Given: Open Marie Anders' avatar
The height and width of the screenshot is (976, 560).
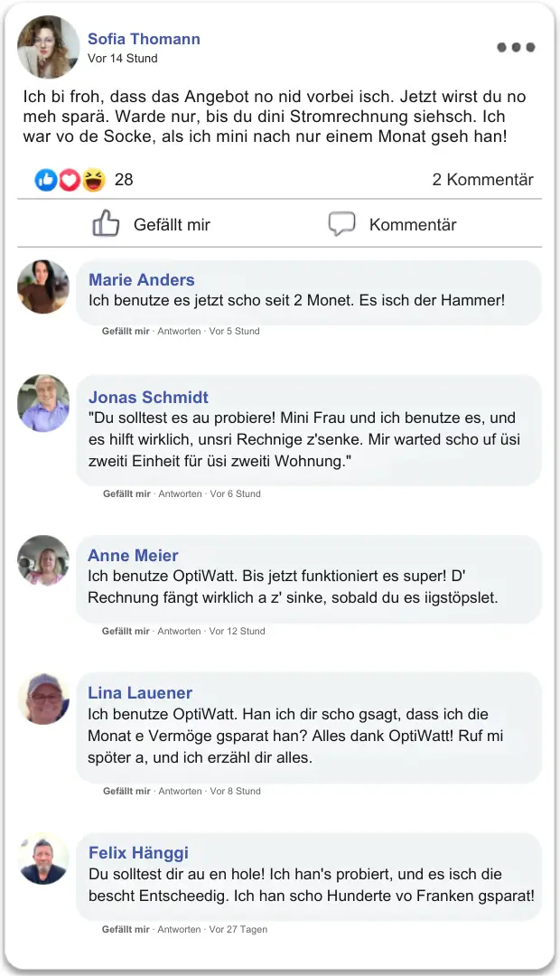Looking at the screenshot, I should tap(43, 287).
